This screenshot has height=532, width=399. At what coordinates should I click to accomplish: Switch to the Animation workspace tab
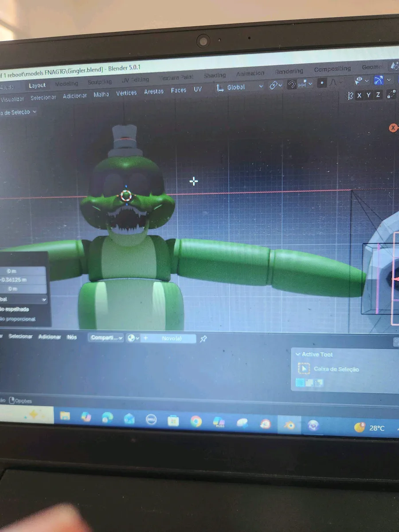[250, 74]
